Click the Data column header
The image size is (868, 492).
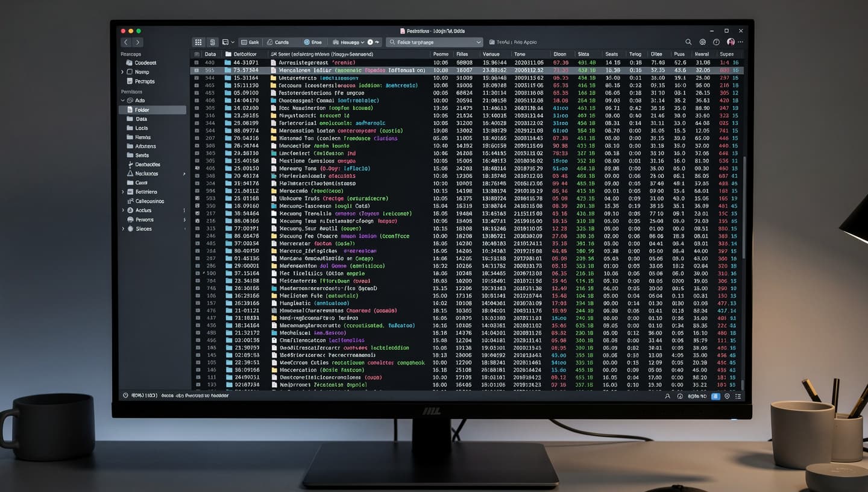pos(210,54)
